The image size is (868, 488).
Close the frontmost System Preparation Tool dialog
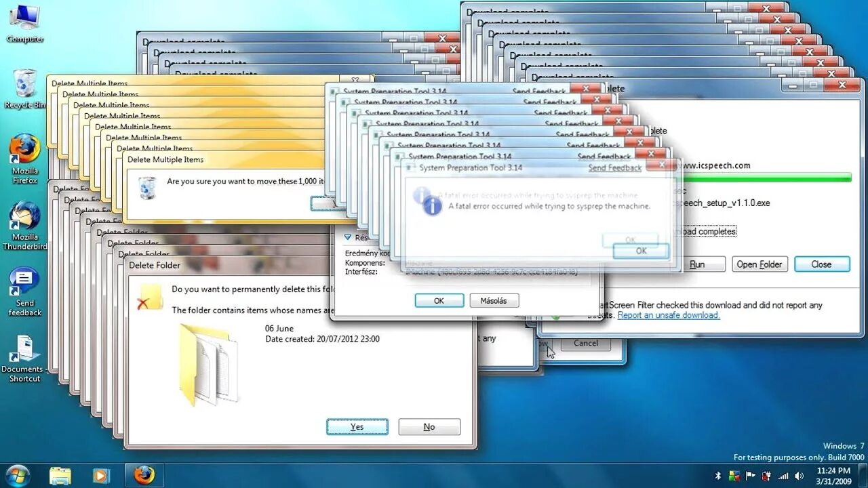660,165
